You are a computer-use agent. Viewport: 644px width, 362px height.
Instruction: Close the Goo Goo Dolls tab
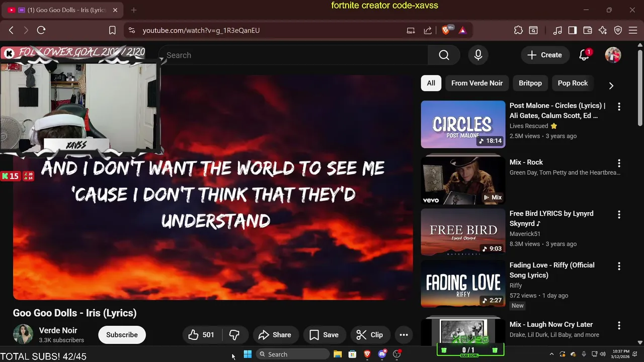(x=115, y=10)
